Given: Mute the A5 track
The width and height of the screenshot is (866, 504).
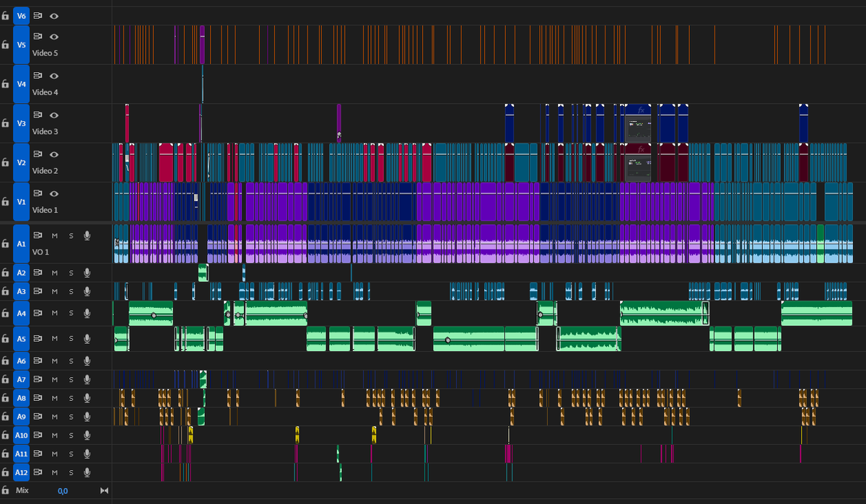Looking at the screenshot, I should (x=54, y=338).
